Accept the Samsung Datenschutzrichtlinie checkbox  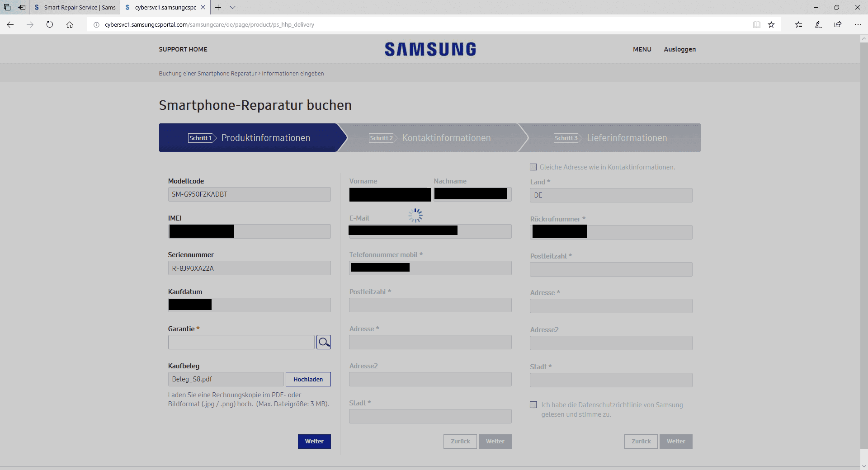(x=533, y=405)
